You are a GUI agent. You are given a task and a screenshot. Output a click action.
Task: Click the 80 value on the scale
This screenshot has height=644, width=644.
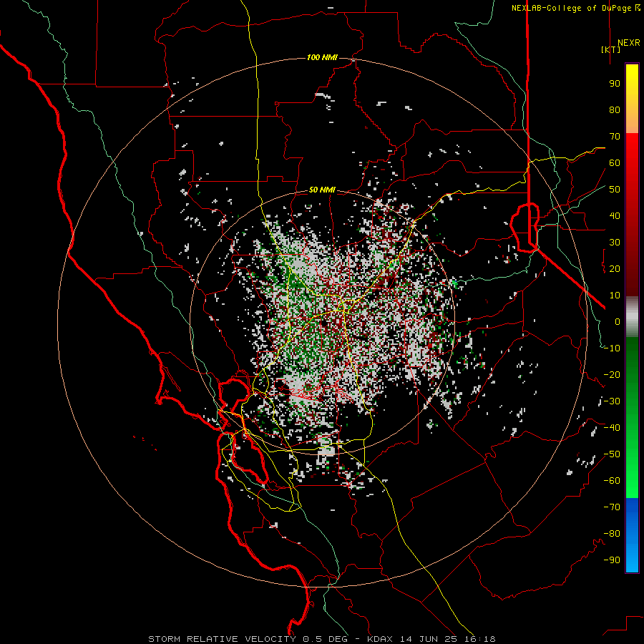coord(615,110)
